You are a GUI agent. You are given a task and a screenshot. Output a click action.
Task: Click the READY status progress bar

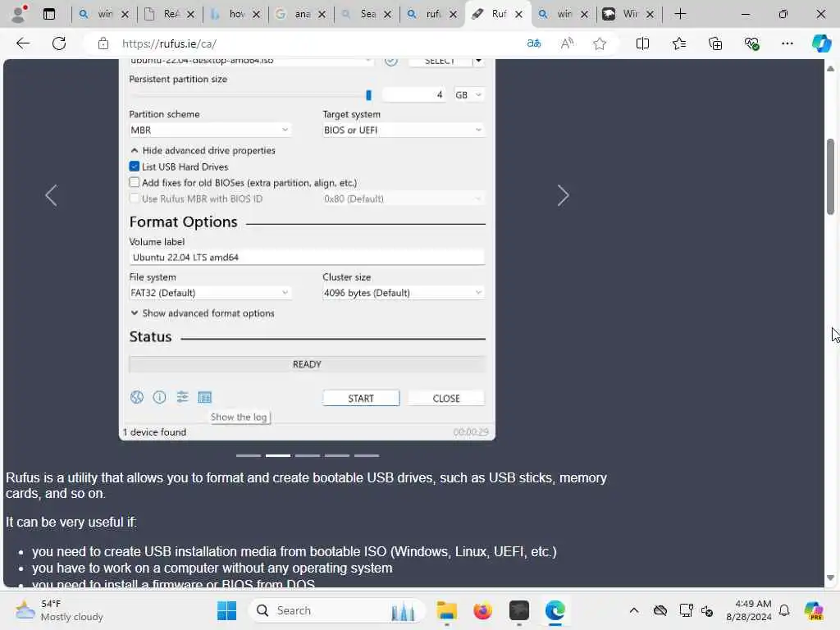pos(307,364)
